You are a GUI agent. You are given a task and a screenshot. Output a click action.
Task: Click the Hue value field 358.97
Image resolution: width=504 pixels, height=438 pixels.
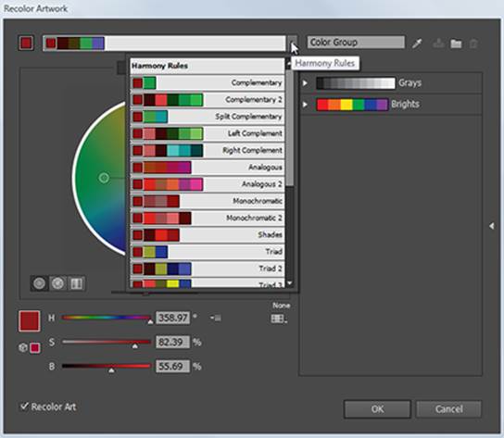[173, 318]
